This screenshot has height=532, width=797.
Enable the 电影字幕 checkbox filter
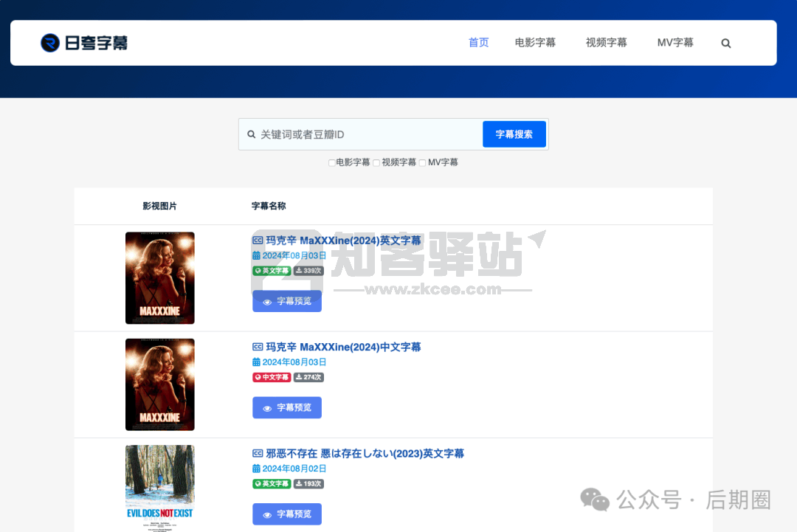tap(332, 163)
